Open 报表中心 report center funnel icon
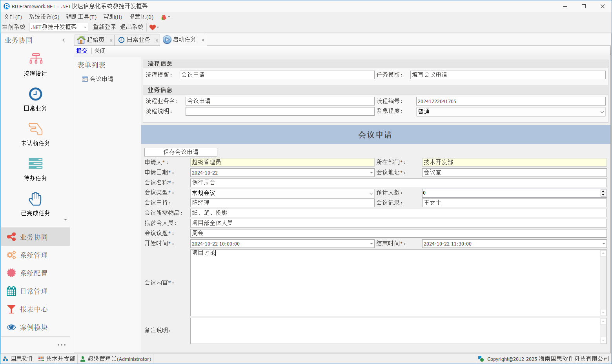Viewport: 612px width, 364px height. tap(11, 309)
